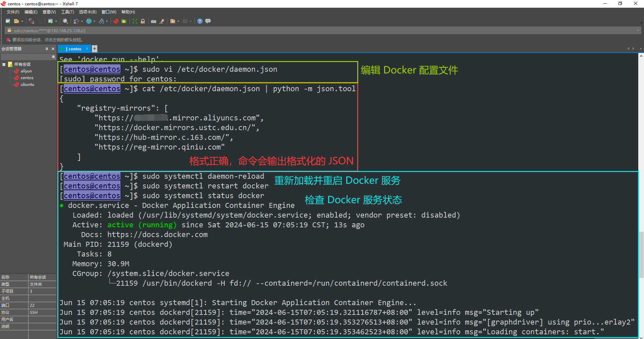644x339 pixels.
Task: Open the 编辑(E) menu
Action: (31, 12)
